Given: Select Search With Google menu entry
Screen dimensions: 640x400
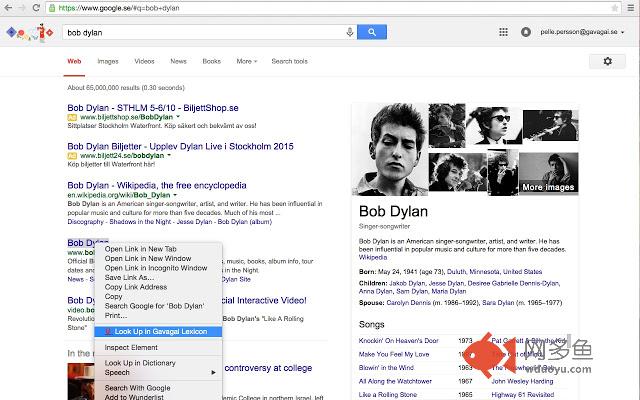Looking at the screenshot, I should coord(158,388).
